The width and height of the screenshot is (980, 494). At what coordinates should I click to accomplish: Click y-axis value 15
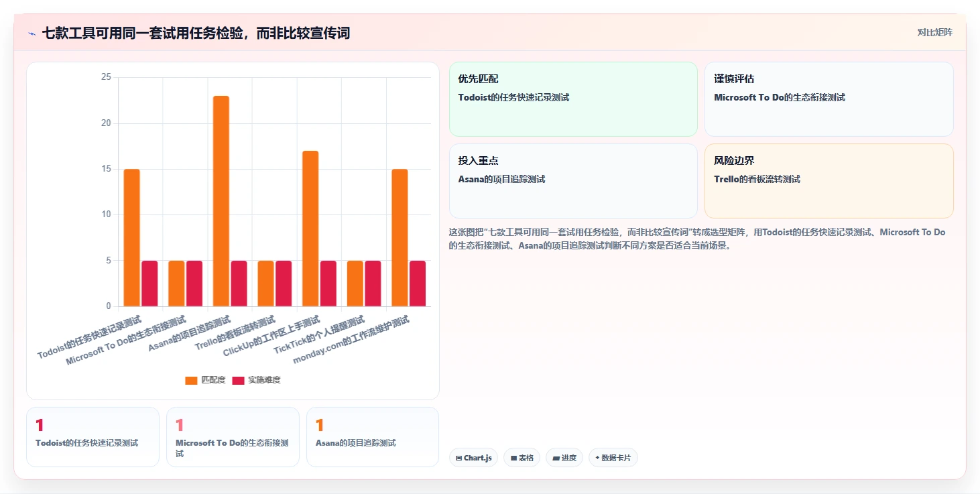106,169
